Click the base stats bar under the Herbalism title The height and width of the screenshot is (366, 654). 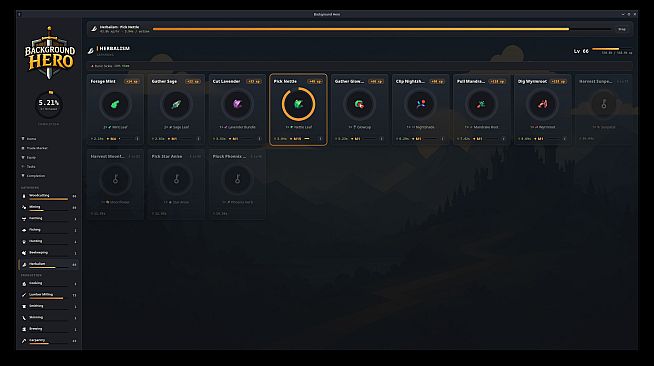click(360, 66)
